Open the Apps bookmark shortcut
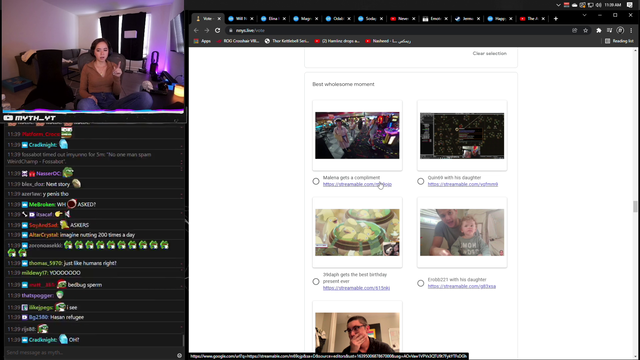Viewport: 640px width, 360px height. pos(202,41)
